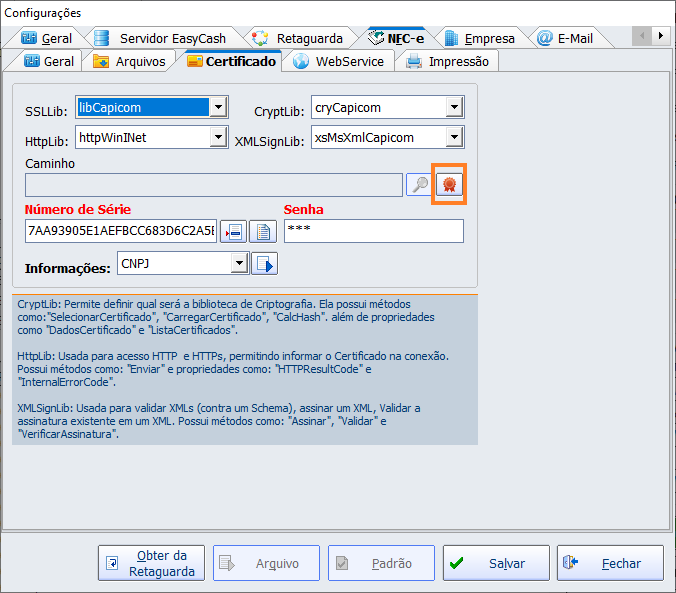
Task: Click the Salvar button
Action: [496, 563]
